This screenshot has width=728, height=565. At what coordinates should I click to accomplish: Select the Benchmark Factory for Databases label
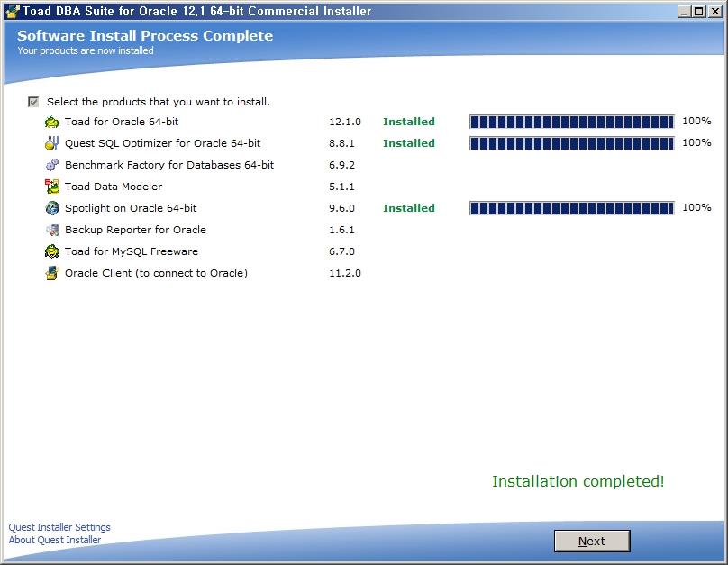169,165
